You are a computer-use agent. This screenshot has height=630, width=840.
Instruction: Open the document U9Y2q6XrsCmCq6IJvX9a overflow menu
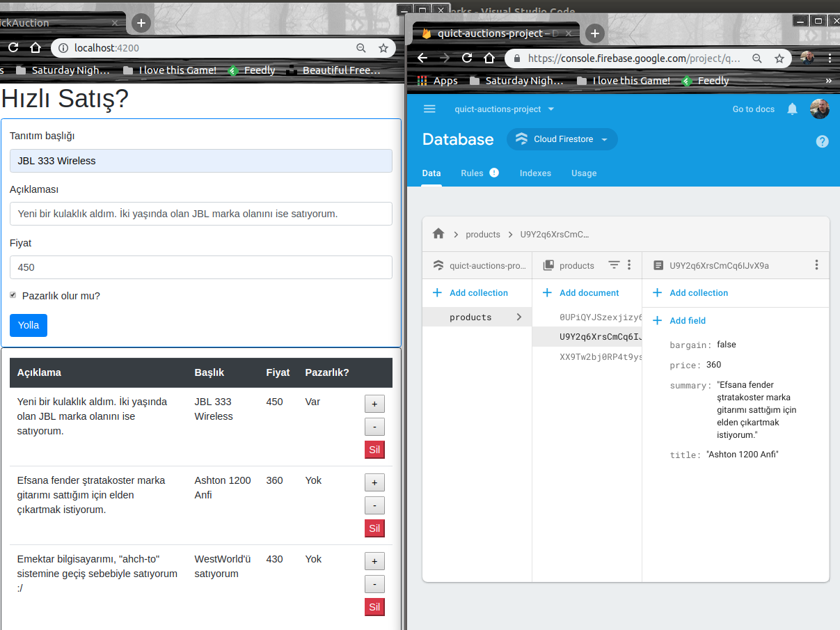tap(816, 265)
